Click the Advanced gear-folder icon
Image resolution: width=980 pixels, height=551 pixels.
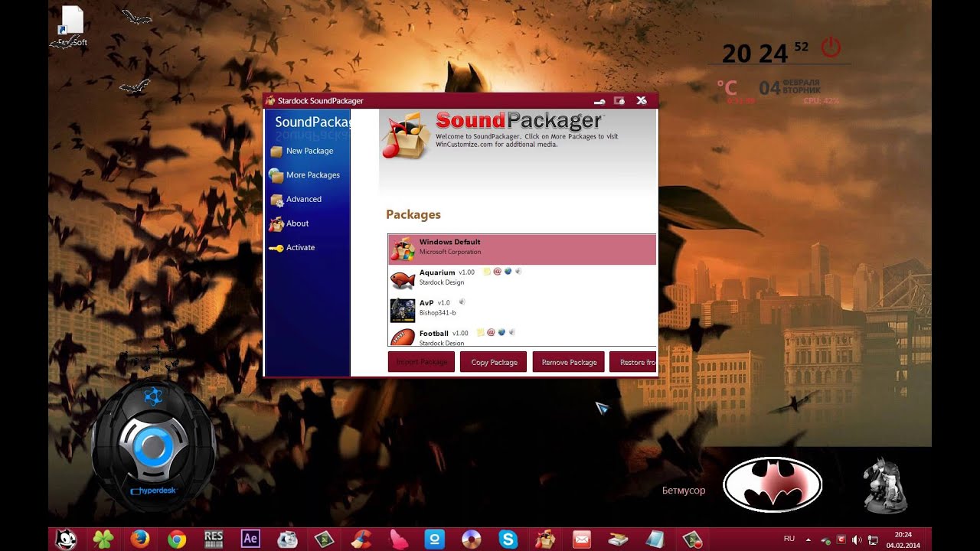click(276, 200)
